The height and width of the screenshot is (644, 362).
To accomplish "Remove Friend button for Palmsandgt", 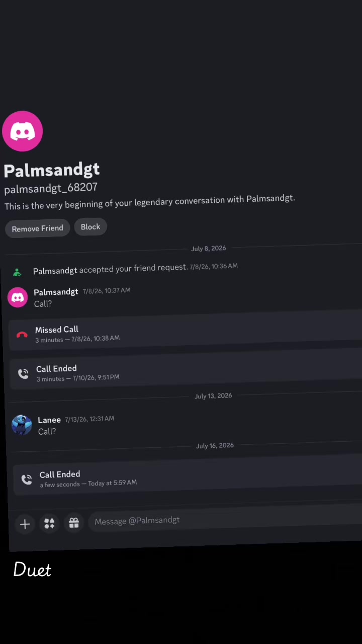I will coord(38,228).
